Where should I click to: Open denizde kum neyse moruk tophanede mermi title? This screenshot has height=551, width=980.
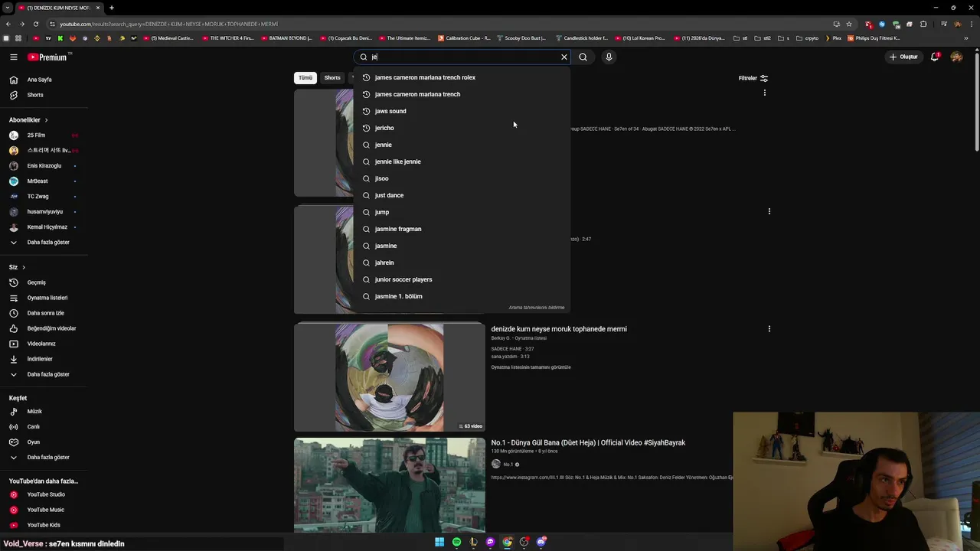(559, 329)
